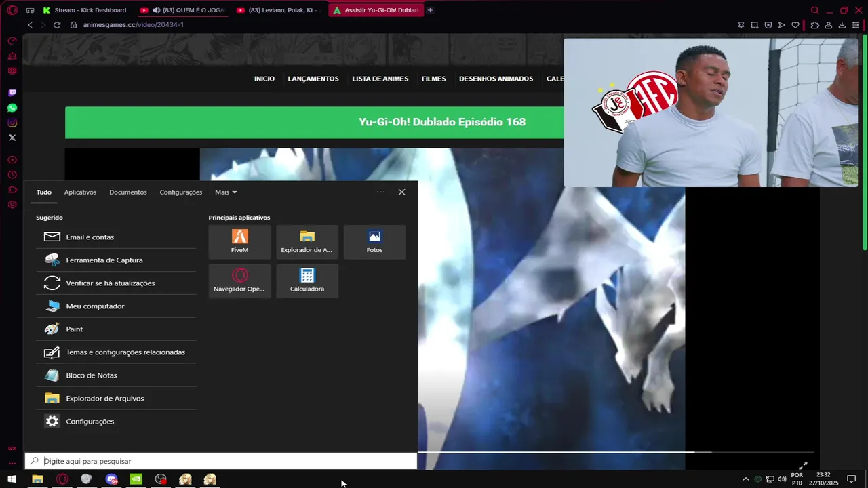Switch to QUEM É O JOGA YouTube tab
Image resolution: width=868 pixels, height=488 pixels.
point(183,10)
